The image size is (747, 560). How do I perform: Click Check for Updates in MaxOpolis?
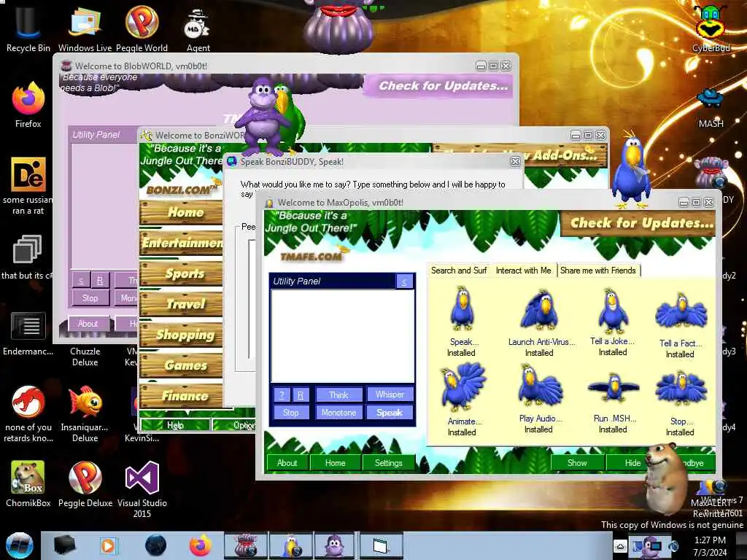(638, 223)
